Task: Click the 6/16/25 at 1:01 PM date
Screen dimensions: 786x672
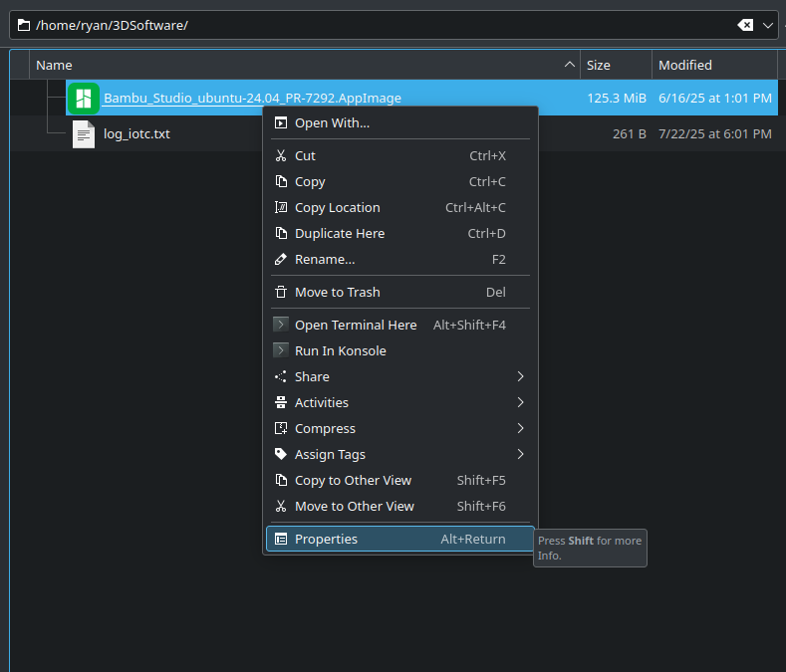Action: (715, 99)
